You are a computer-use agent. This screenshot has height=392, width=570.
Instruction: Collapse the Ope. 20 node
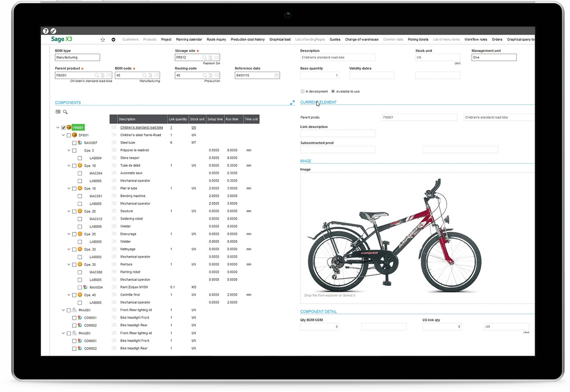(69, 211)
